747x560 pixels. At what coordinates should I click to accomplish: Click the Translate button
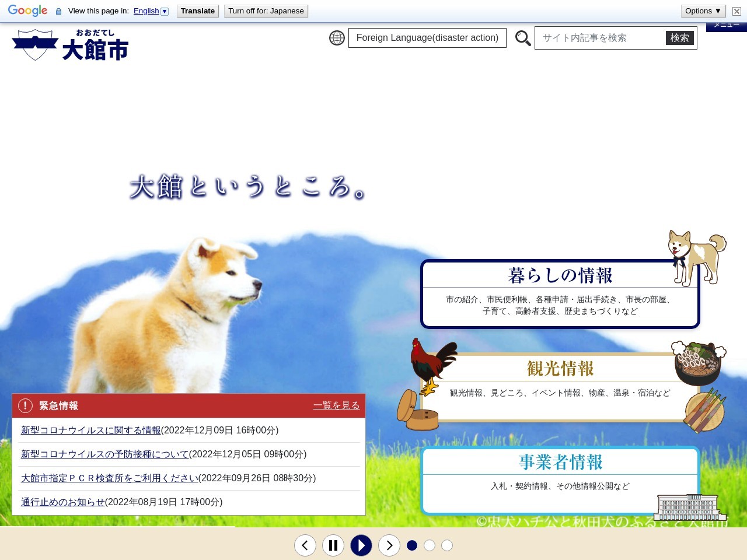point(198,11)
